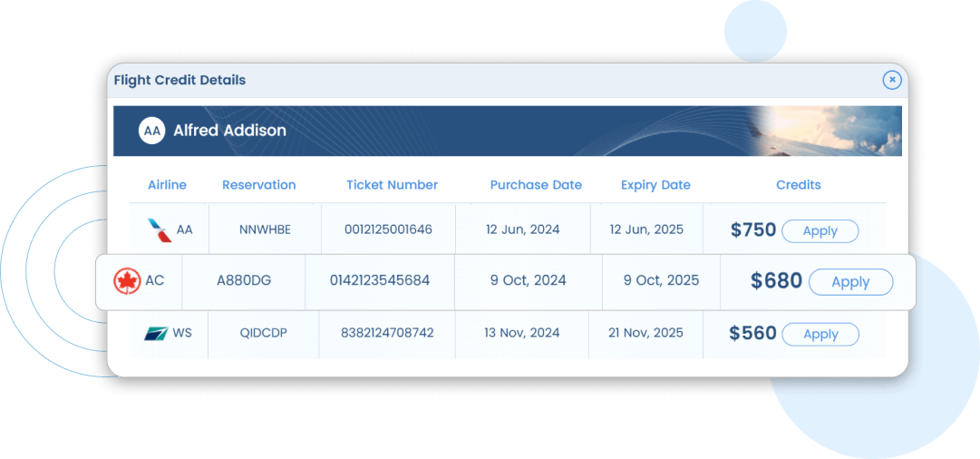This screenshot has height=459, width=980.
Task: Select the A880DG reservation cell
Action: tap(244, 281)
